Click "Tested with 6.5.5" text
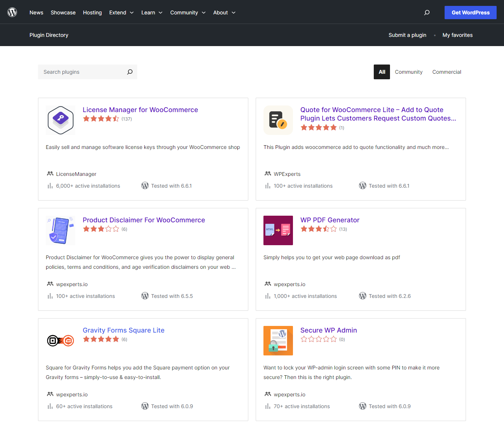Image resolution: width=504 pixels, height=424 pixels. 172,296
